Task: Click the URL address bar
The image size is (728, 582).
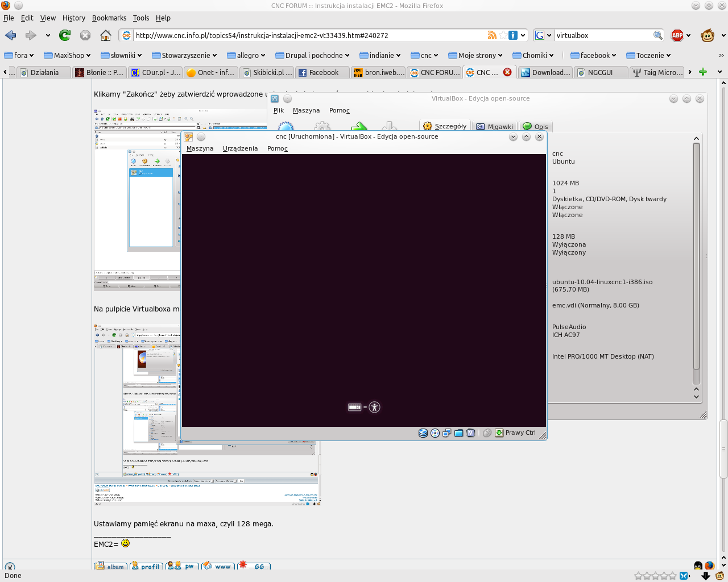Action: [311, 35]
